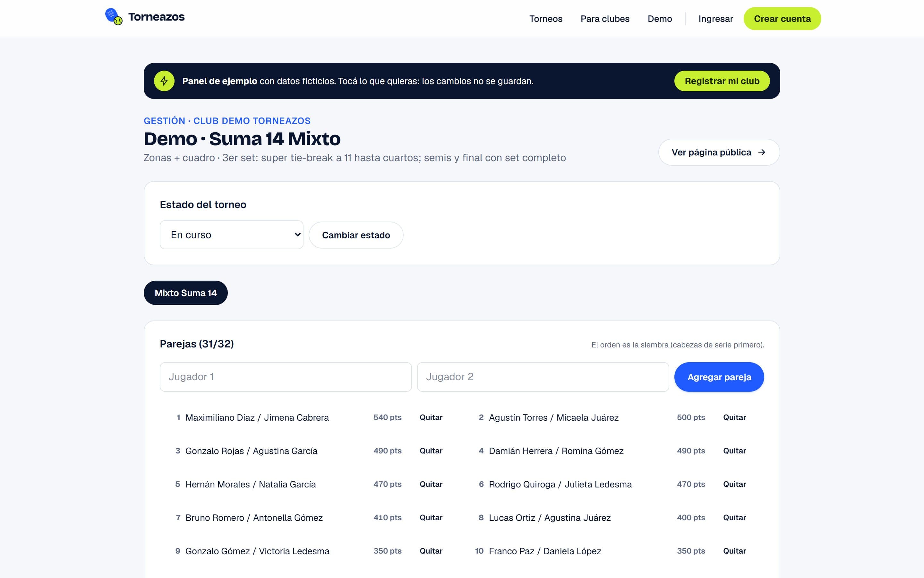Viewport: 924px width, 578px height.
Task: Open the Estado del torneo dropdown
Action: coord(231,235)
